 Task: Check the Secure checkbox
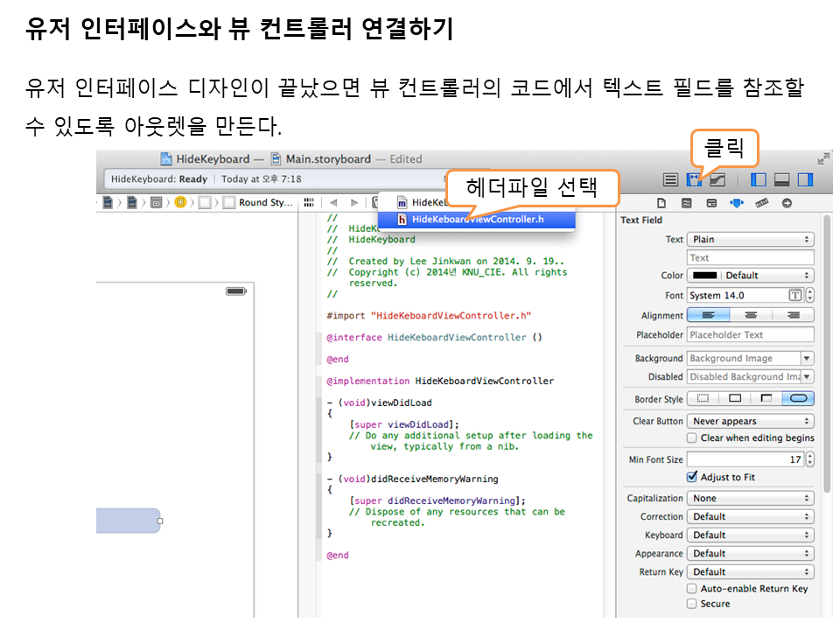(x=693, y=604)
